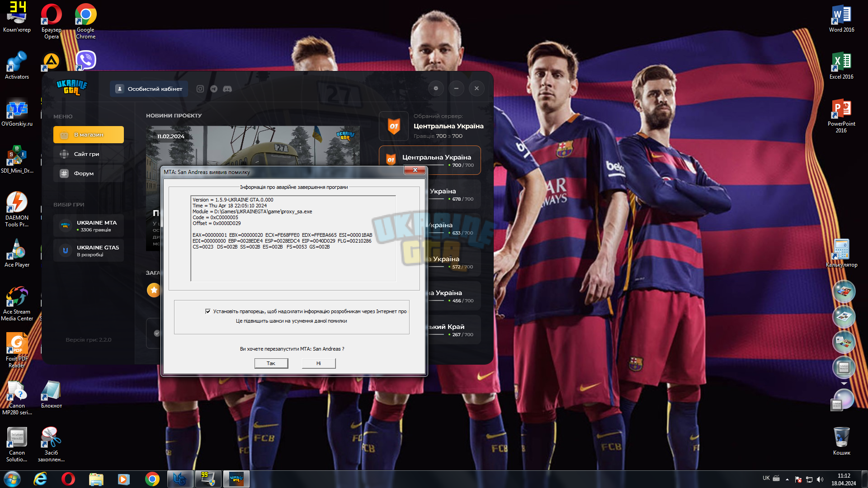Select UKRAINE MTA game entry

coord(89,226)
